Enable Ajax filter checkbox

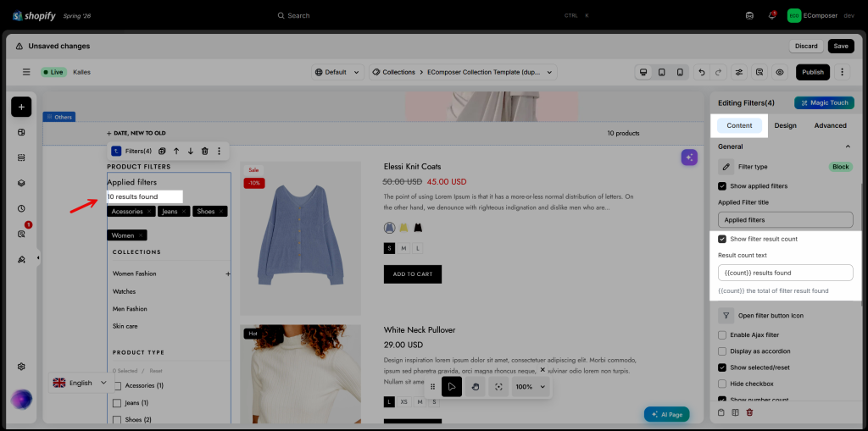[x=722, y=334]
